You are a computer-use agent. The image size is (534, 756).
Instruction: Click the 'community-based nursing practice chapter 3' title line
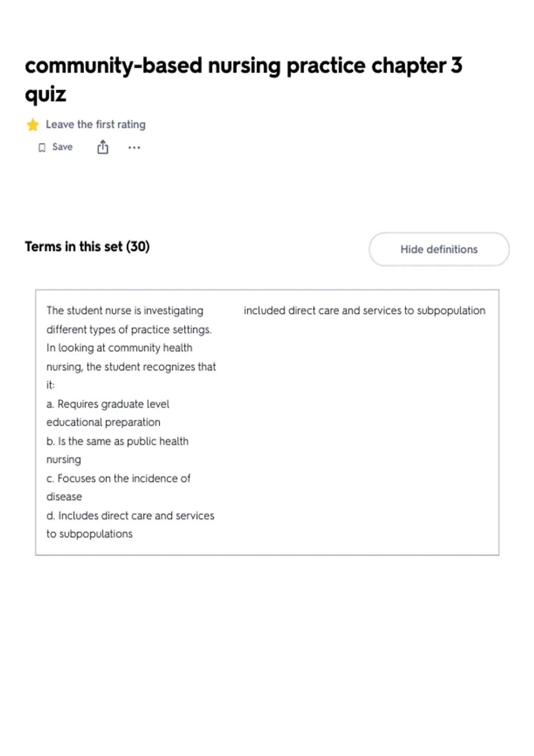243,66
